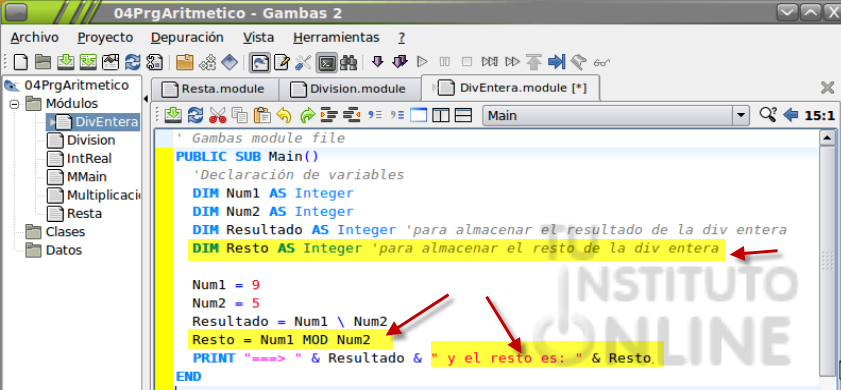This screenshot has height=390, width=841.
Task: Compile all with the double purple arrow
Action: click(x=400, y=62)
